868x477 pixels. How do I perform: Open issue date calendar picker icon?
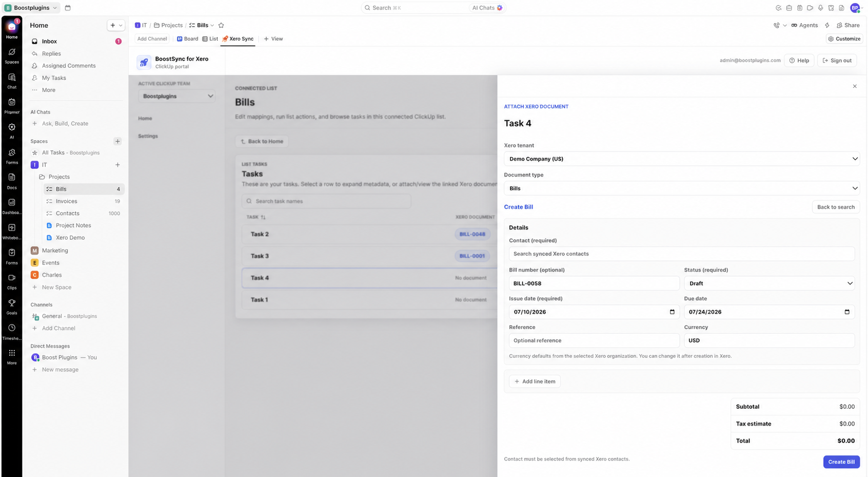[672, 312]
